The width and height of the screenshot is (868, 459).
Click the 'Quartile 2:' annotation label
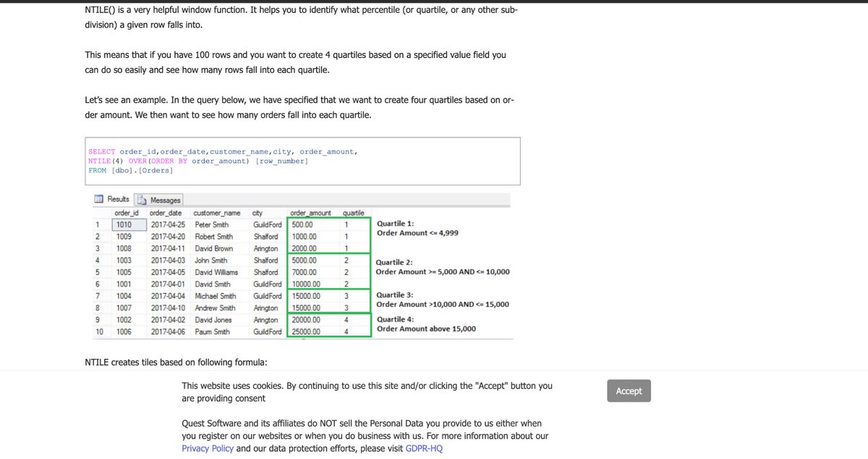[x=394, y=262]
